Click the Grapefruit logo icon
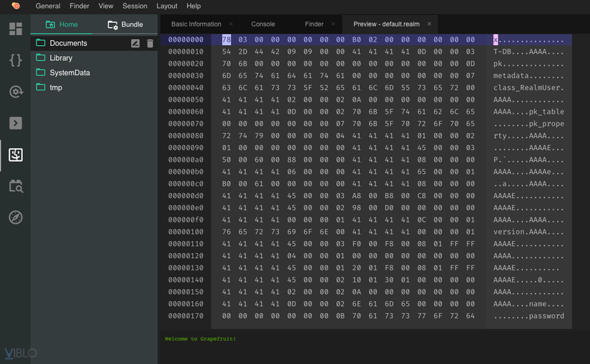 point(15,6)
